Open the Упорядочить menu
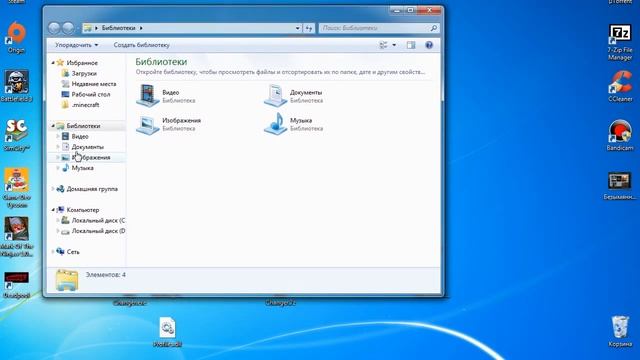Image resolution: width=640 pixels, height=360 pixels. pyautogui.click(x=76, y=45)
